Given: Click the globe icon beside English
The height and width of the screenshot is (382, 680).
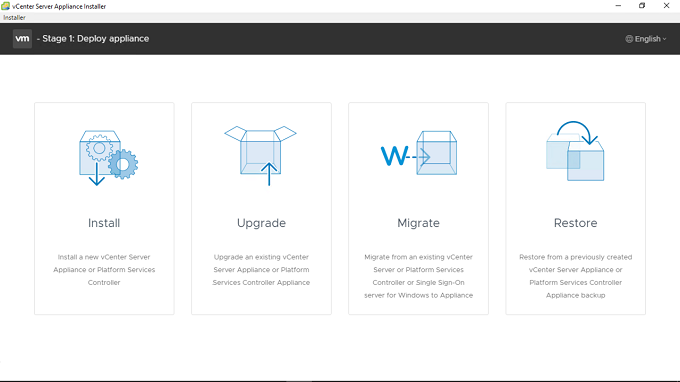Looking at the screenshot, I should pyautogui.click(x=629, y=39).
